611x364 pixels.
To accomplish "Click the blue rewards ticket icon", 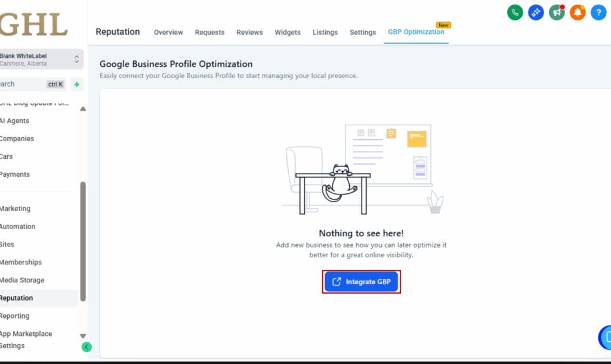I will [x=536, y=13].
